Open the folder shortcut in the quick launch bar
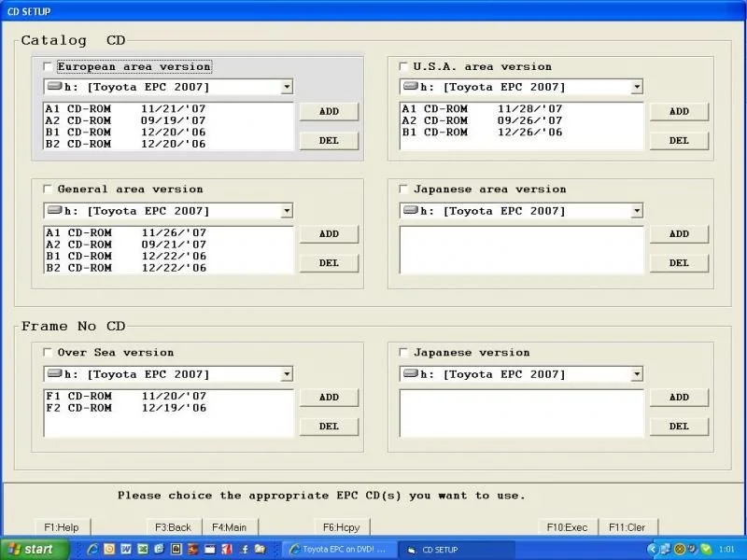 (260, 549)
